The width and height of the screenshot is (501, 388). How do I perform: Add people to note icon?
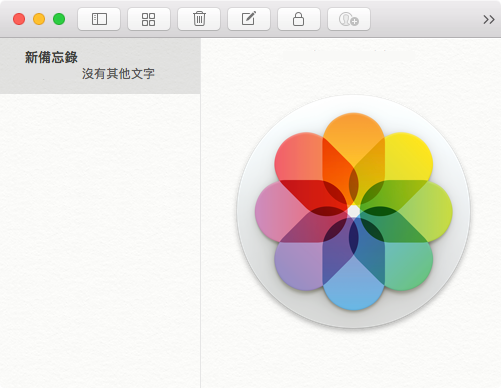349,19
